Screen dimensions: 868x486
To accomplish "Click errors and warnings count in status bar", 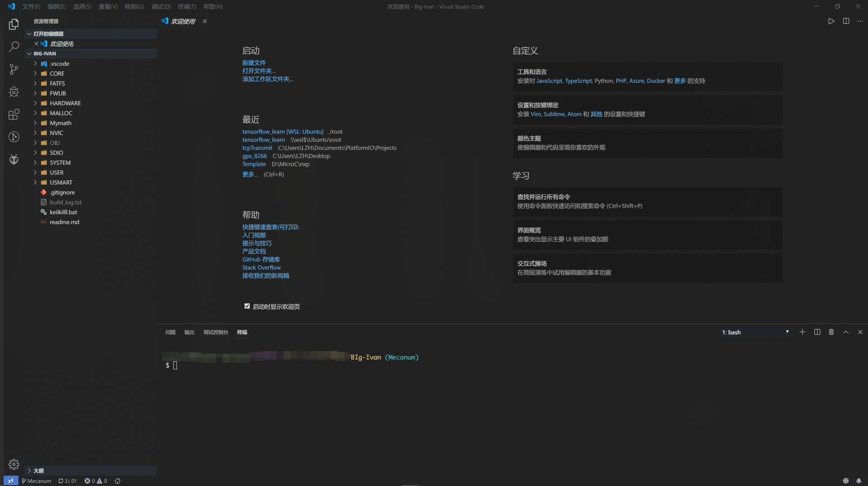I will 96,481.
